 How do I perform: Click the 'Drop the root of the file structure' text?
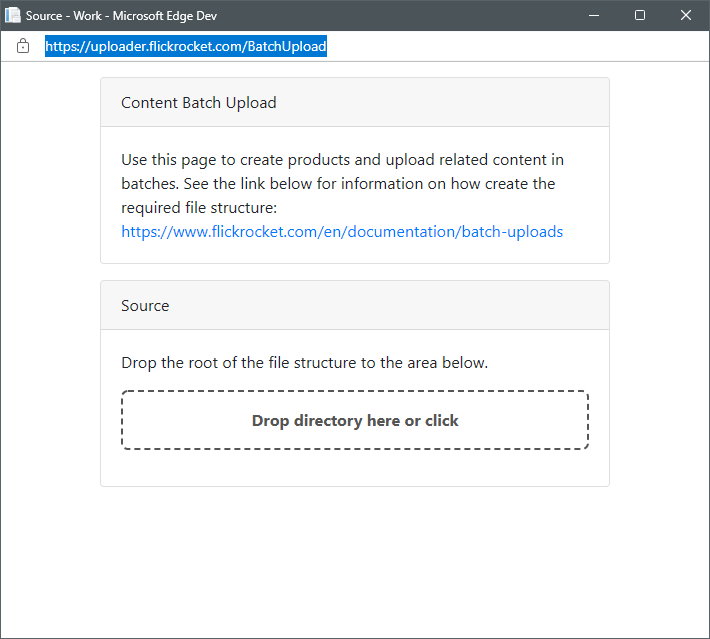click(x=304, y=363)
